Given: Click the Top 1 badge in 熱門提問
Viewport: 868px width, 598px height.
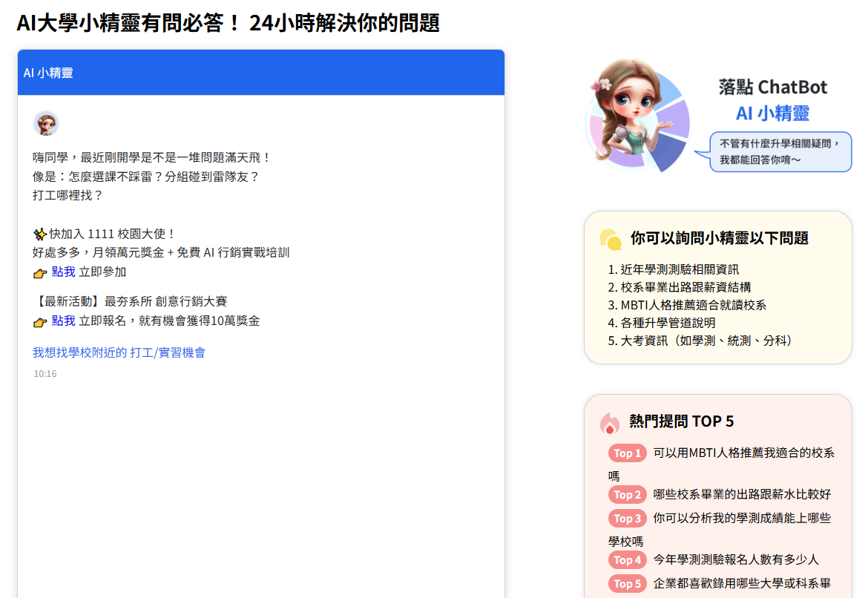Looking at the screenshot, I should click(627, 453).
